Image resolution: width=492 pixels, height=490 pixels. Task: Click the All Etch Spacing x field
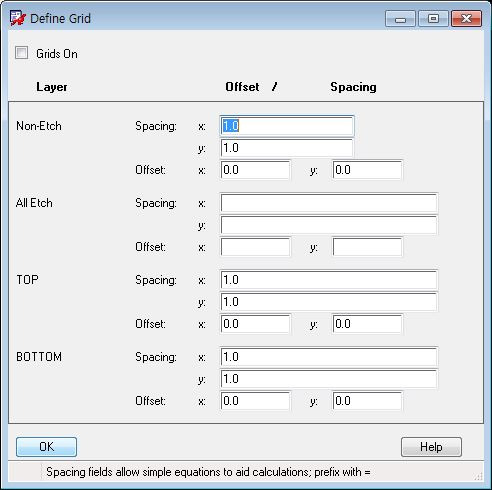329,203
